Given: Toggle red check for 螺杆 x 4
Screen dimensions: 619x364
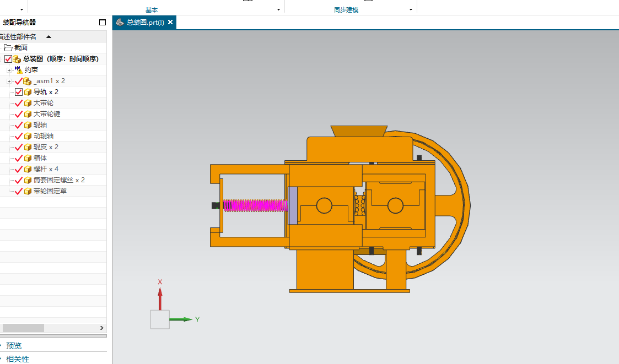Looking at the screenshot, I should pyautogui.click(x=18, y=170).
